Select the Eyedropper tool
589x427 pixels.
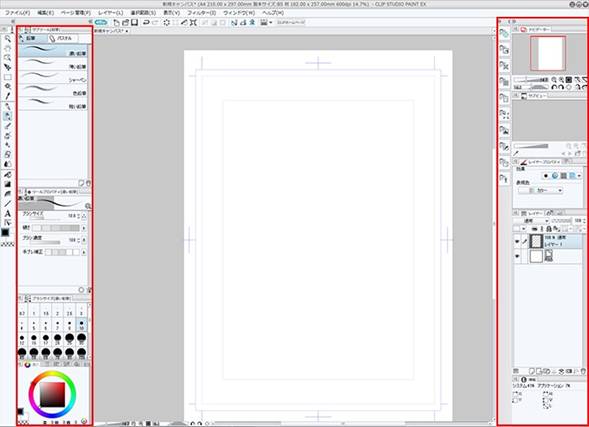point(8,96)
